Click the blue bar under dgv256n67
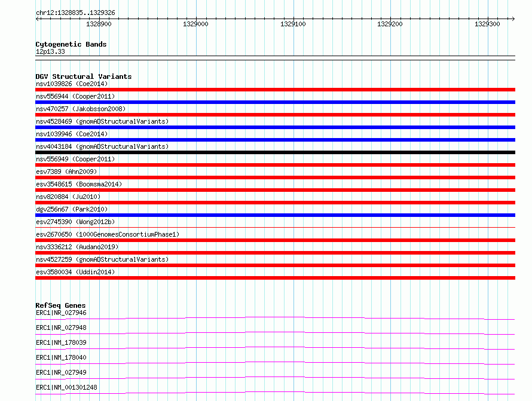Viewport: 532px width, 401px height. [275, 215]
